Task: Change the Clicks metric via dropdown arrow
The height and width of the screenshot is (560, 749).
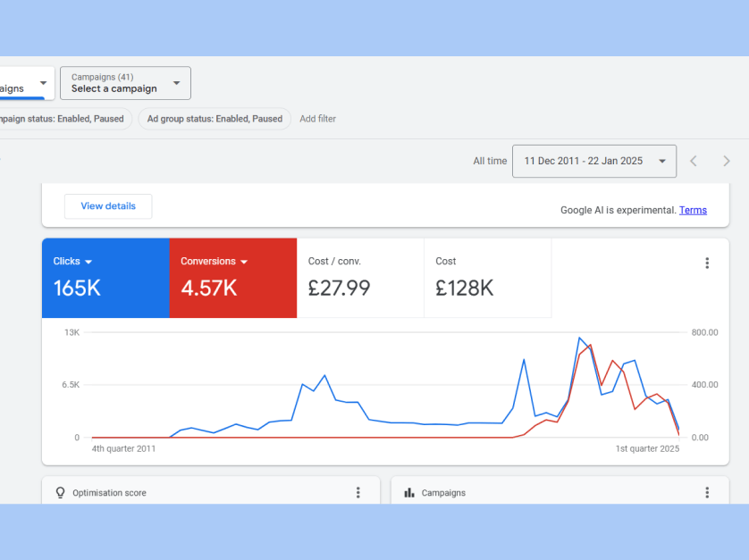Action: (x=88, y=262)
